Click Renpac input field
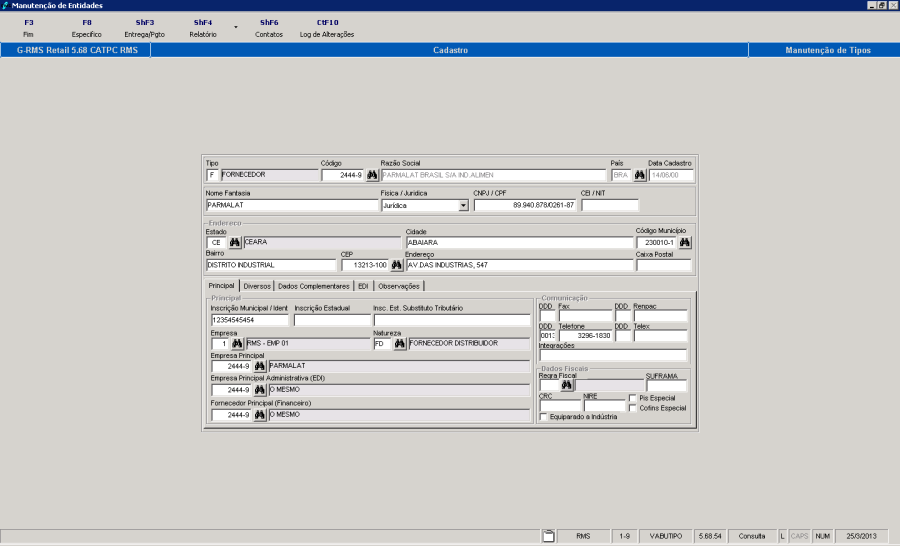Image resolution: width=900 pixels, height=546 pixels. tap(660, 315)
